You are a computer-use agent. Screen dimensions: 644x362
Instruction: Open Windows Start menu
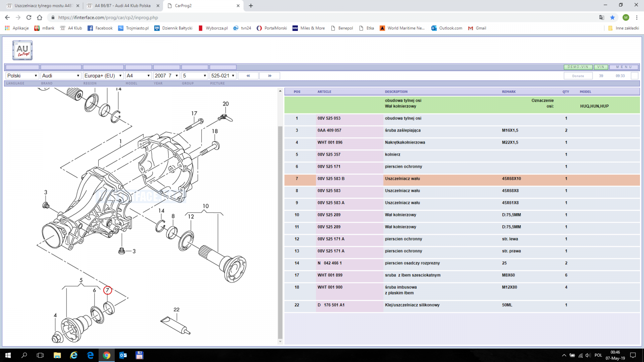pyautogui.click(x=8, y=355)
